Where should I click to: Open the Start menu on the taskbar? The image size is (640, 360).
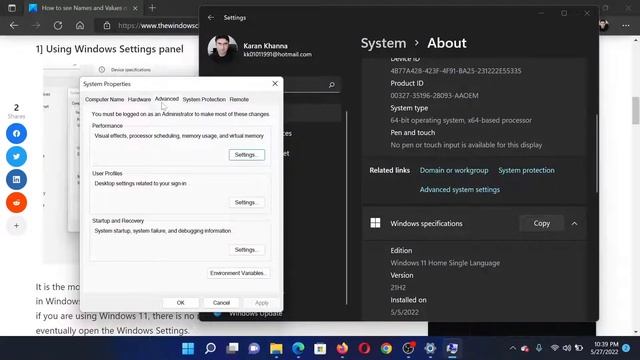pos(188,348)
